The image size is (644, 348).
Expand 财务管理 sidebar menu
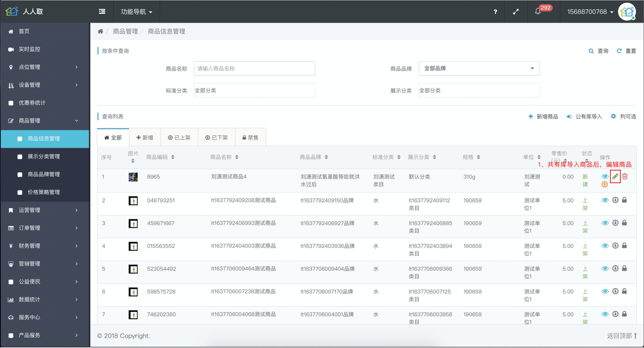45,246
